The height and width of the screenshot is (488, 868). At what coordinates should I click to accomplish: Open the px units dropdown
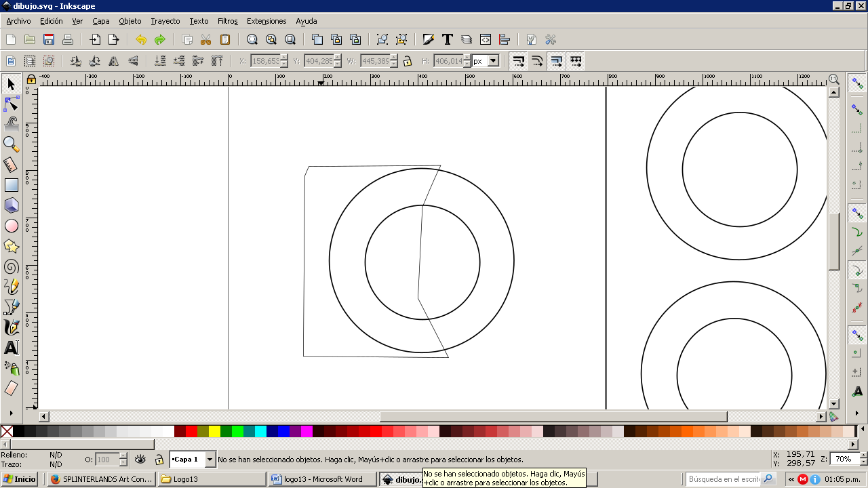493,61
